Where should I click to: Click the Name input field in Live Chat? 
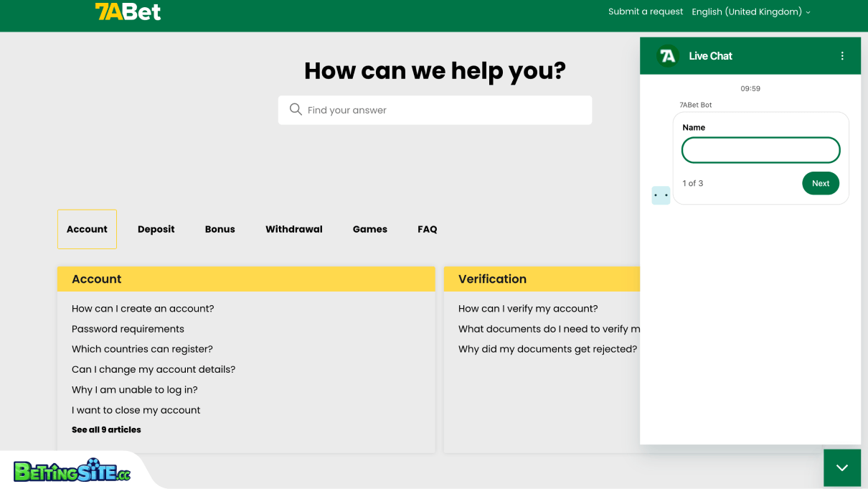click(760, 149)
